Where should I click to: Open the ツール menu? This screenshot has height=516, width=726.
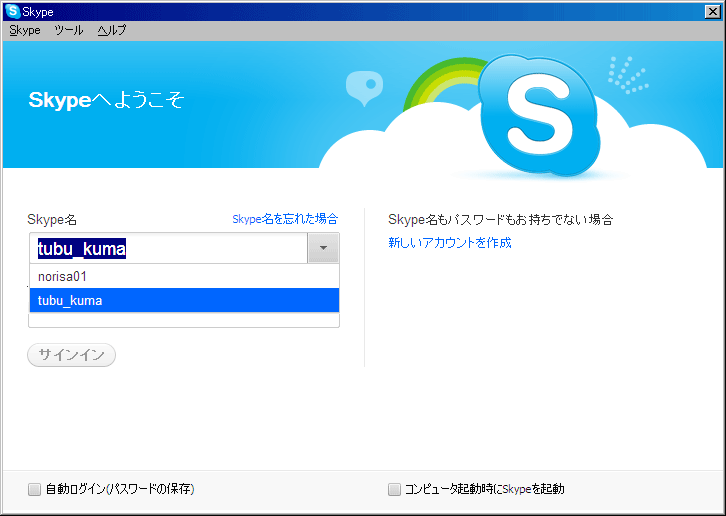pos(69,30)
